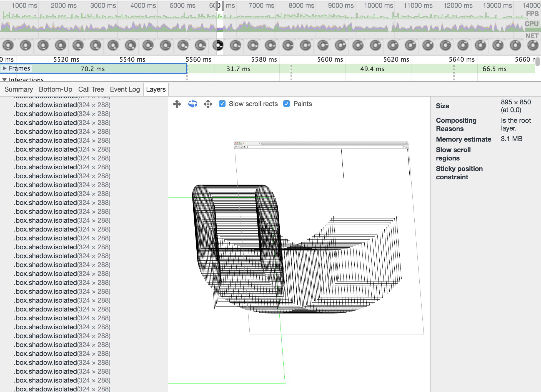Click the reset transform icon
This screenshot has height=392, width=541.
click(208, 104)
